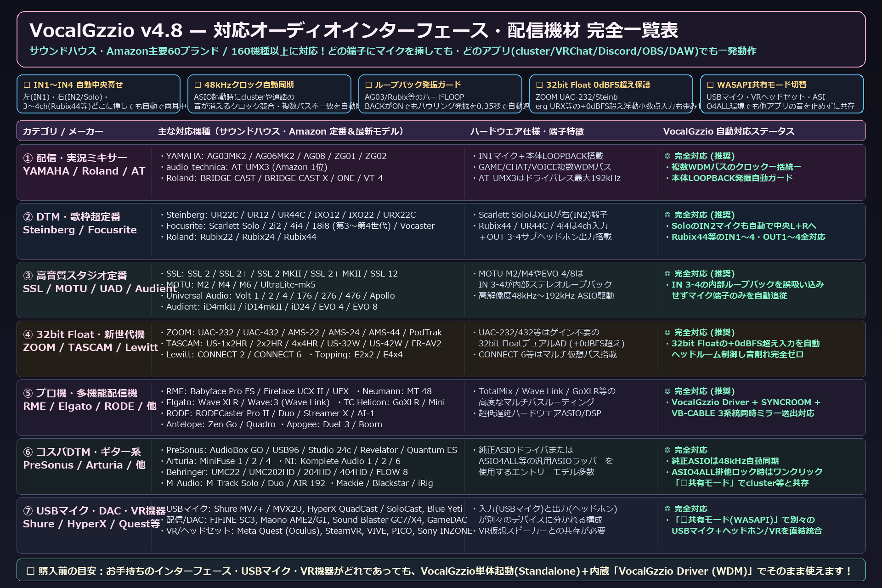The width and height of the screenshot is (882, 588).
Task: Click the 'カテゴリ / メーカー' column header
Action: click(63, 131)
